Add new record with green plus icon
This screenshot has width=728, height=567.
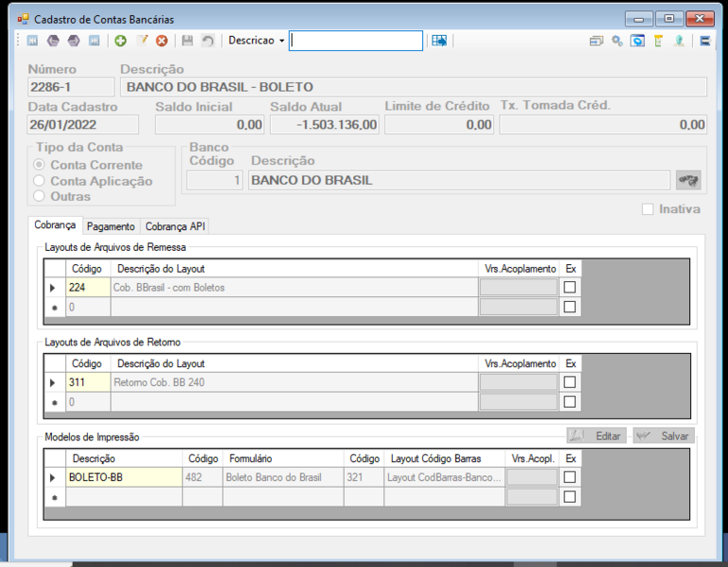[120, 41]
